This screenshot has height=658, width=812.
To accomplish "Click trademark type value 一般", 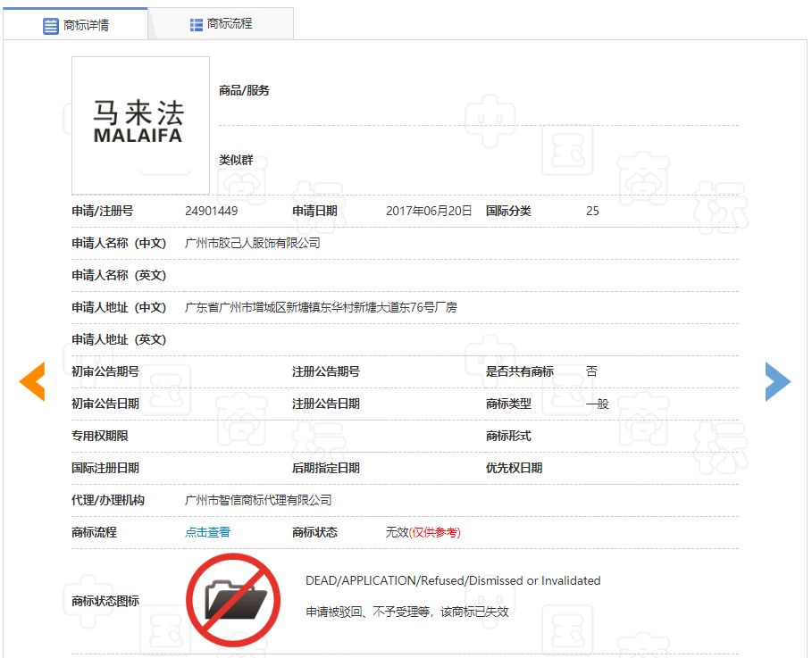I will point(597,404).
